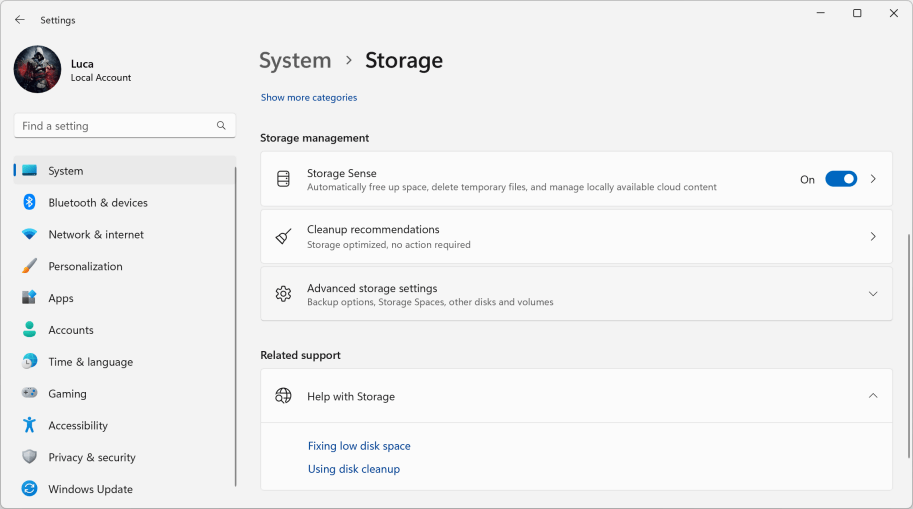
Task: Open Storage Sense details chevron
Action: (872, 179)
